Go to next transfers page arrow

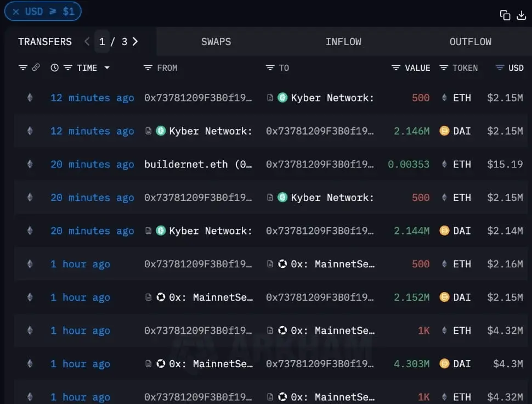click(135, 41)
